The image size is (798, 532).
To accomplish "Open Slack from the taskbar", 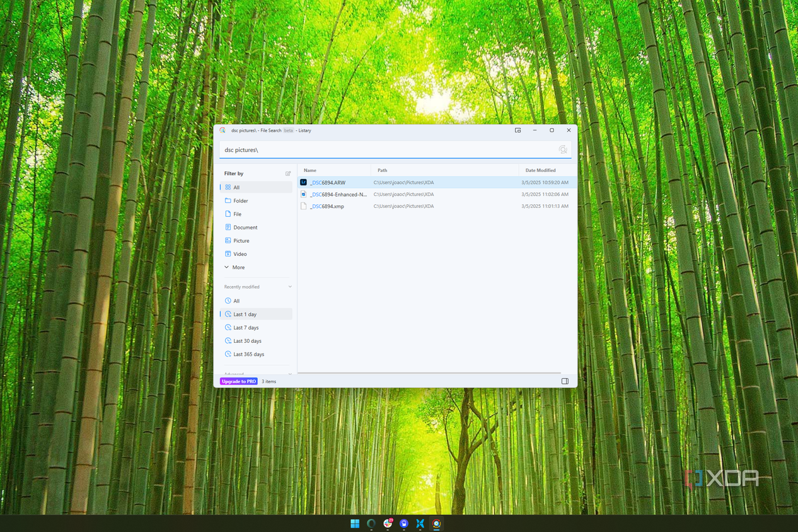I will [388, 524].
